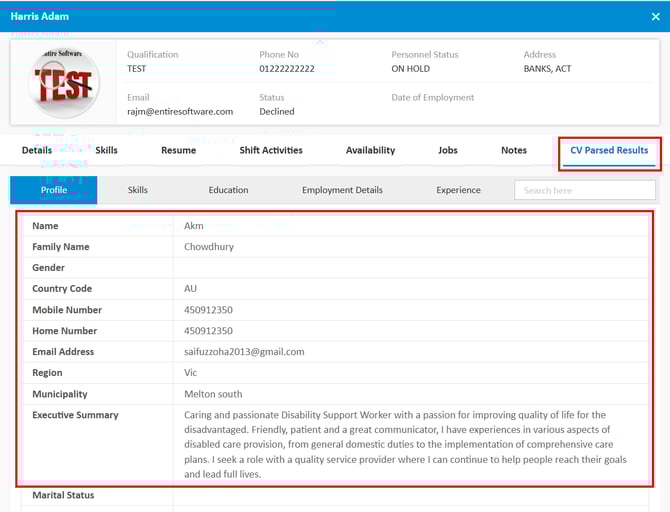The image size is (670, 512).
Task: Open the Employment Details sub-tab
Action: click(342, 190)
